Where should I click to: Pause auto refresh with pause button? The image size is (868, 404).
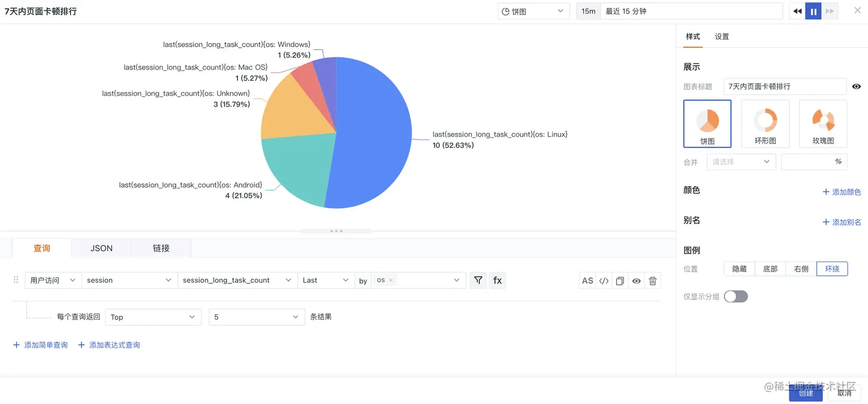pos(813,11)
